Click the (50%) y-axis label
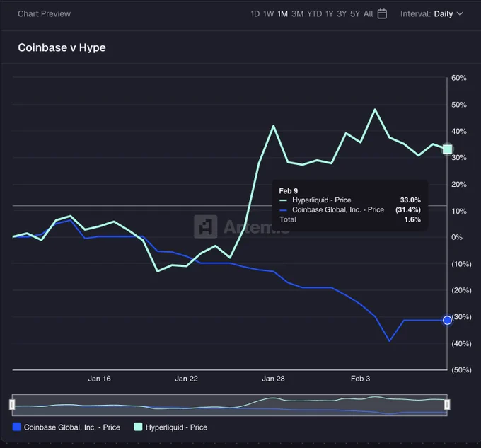This screenshot has height=448, width=481. point(461,370)
